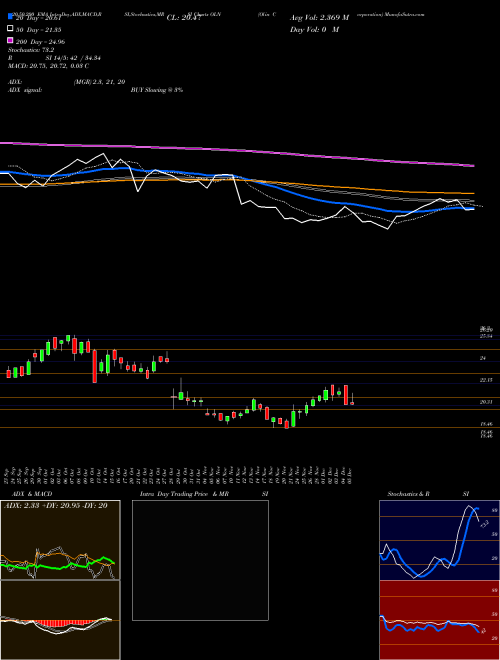Click the empty intraday trading price panel
The width and height of the screenshot is (500, 660).
(200, 560)
